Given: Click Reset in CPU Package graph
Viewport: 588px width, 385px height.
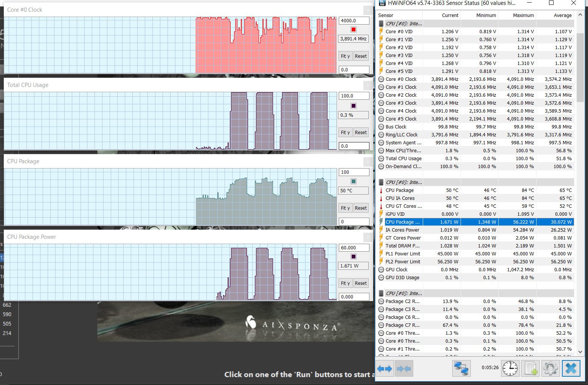Looking at the screenshot, I should [361, 208].
